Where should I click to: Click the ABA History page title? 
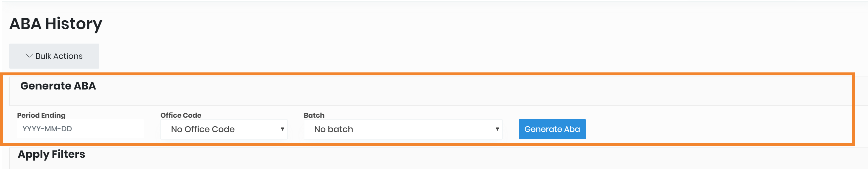click(56, 24)
